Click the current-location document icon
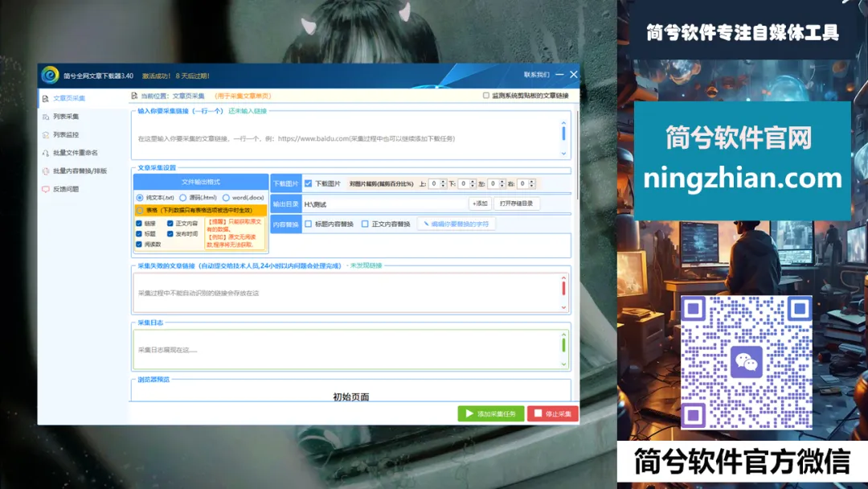Image resolution: width=868 pixels, height=489 pixels. [134, 96]
